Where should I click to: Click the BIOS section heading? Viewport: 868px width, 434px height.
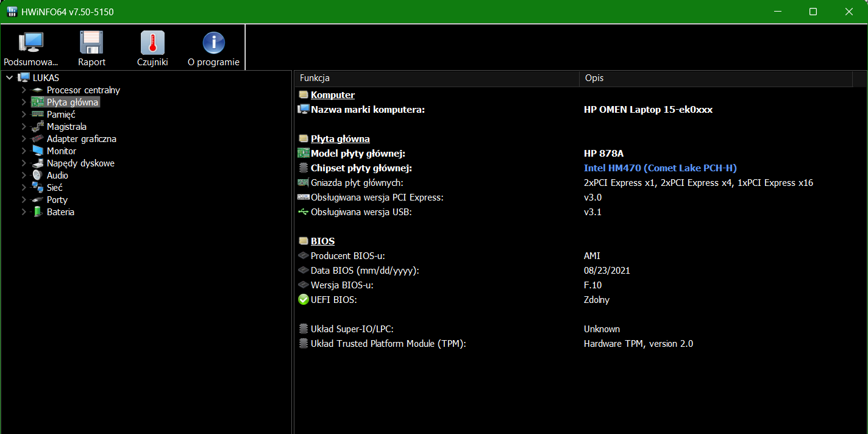click(322, 241)
